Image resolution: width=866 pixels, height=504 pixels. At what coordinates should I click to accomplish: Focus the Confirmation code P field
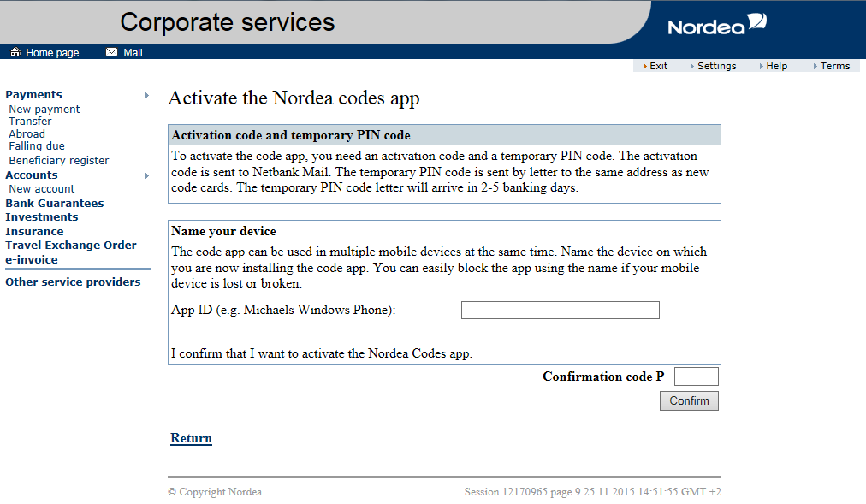pos(696,377)
